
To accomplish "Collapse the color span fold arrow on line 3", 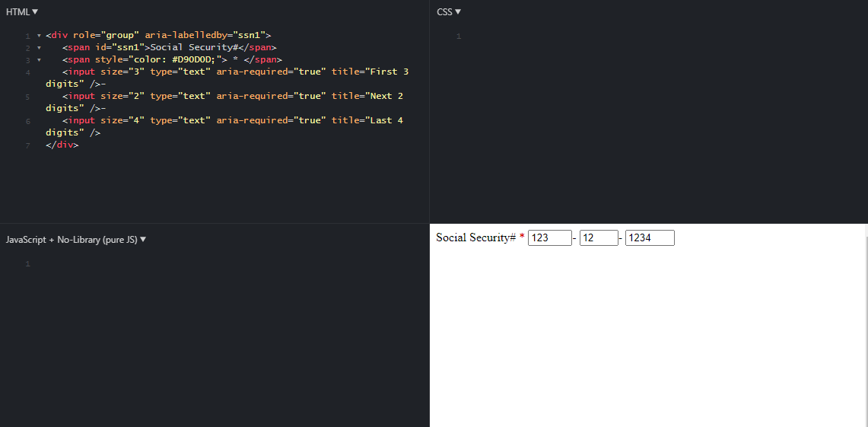I will click(38, 60).
